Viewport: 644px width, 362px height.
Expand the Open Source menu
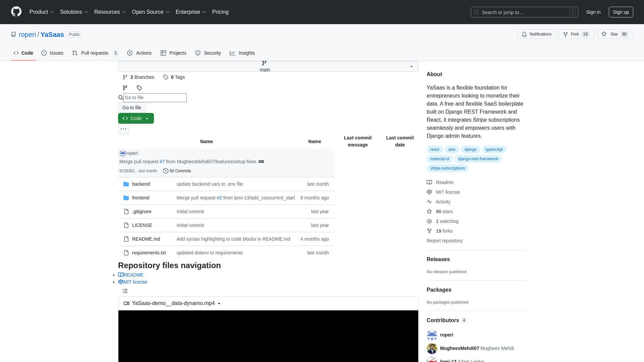pyautogui.click(x=151, y=12)
